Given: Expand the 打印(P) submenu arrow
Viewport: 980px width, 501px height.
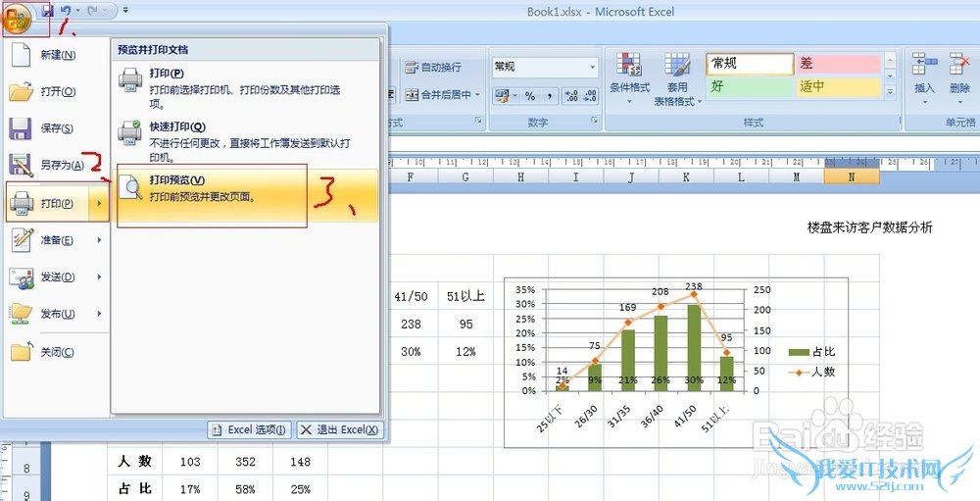Looking at the screenshot, I should click(99, 203).
